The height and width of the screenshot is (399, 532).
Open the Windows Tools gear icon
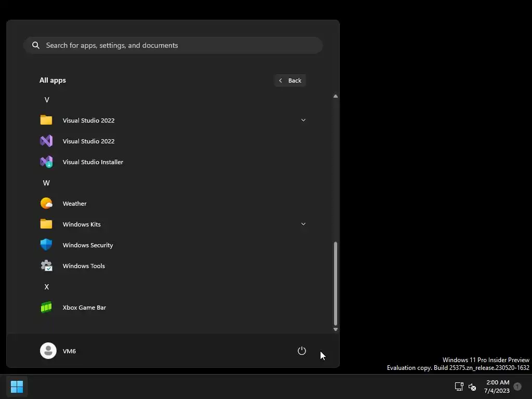click(x=46, y=265)
